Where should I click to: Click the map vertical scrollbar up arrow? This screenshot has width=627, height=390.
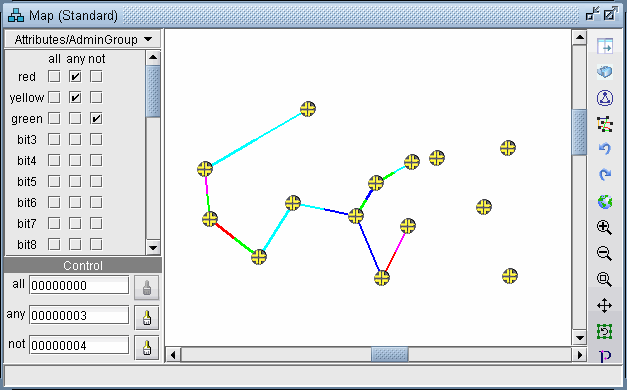click(x=579, y=38)
